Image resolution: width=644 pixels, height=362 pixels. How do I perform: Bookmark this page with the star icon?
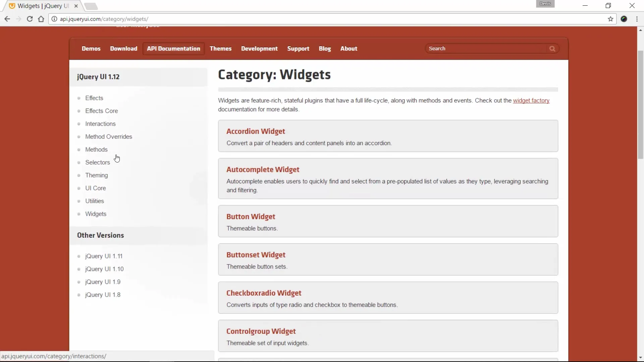coord(610,19)
